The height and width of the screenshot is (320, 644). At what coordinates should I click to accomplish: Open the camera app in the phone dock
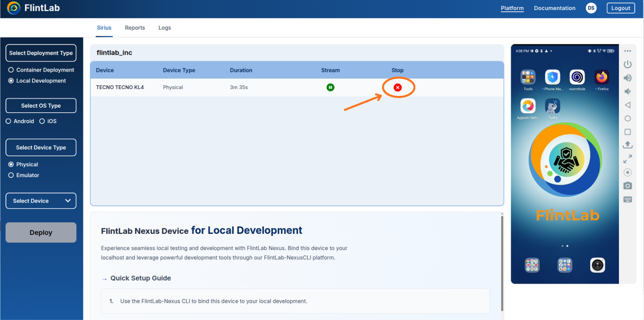[x=597, y=265]
